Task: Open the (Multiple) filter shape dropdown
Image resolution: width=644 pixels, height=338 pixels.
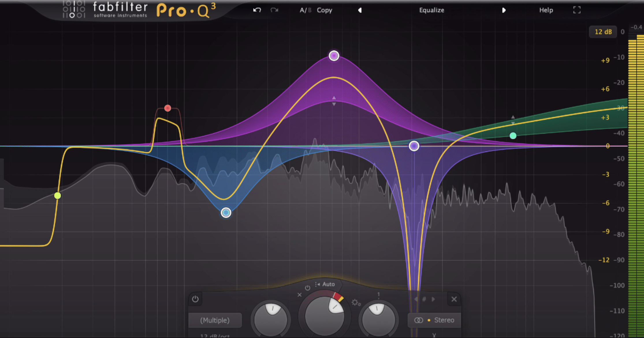Action: pyautogui.click(x=215, y=320)
